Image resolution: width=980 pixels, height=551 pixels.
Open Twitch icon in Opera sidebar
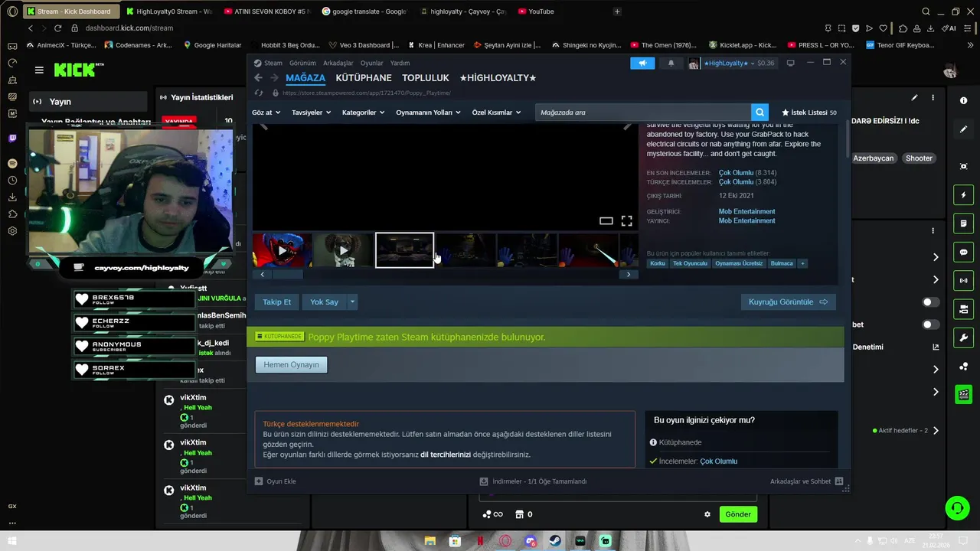(x=12, y=139)
